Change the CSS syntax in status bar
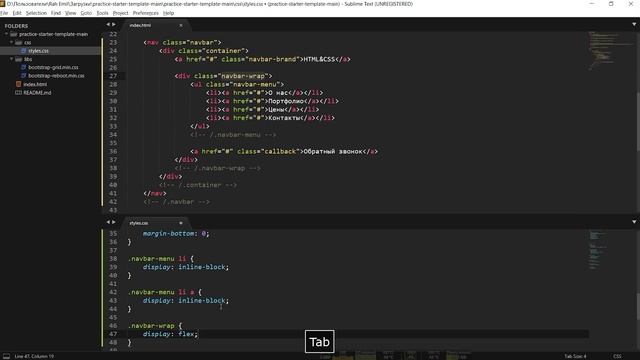The height and width of the screenshot is (360, 640). tap(617, 356)
